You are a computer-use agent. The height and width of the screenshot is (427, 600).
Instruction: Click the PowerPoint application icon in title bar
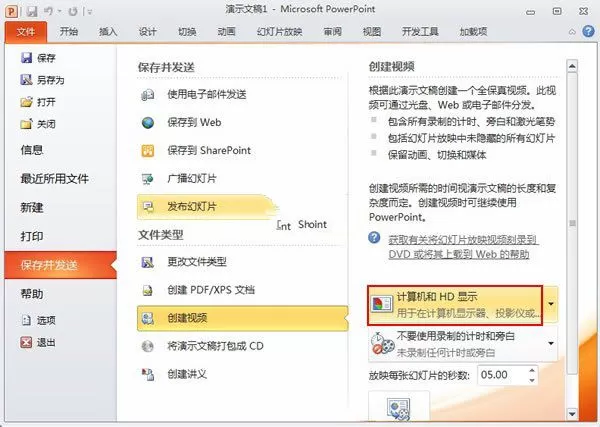pyautogui.click(x=11, y=11)
